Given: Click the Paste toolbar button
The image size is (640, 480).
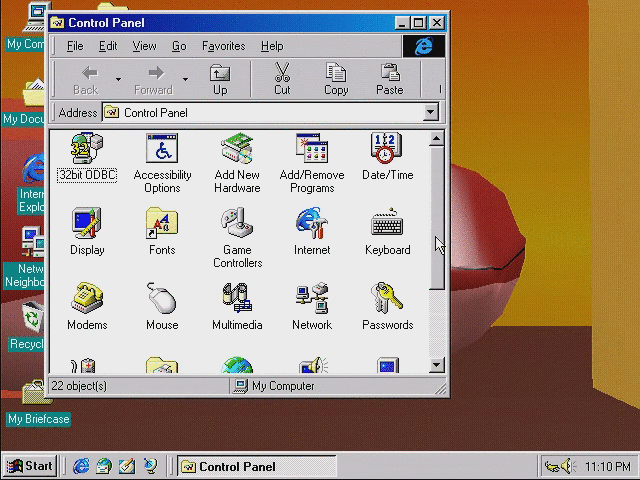Looking at the screenshot, I should 390,79.
